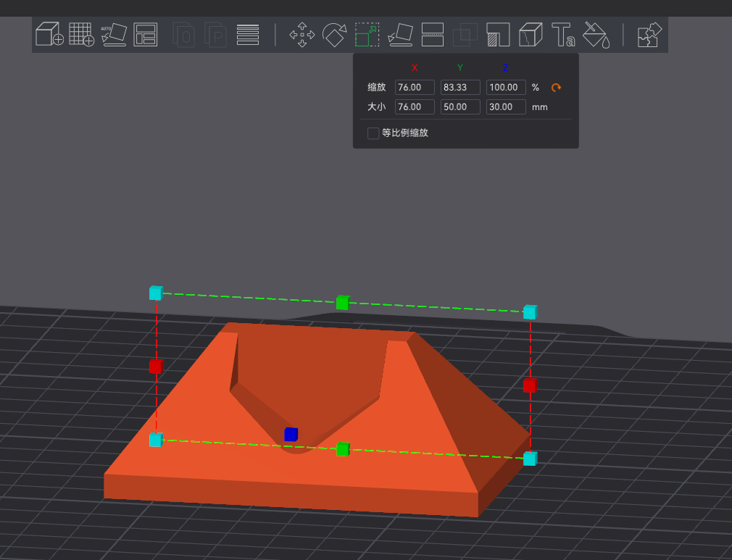Reset scale with the orange arrow

tap(556, 87)
